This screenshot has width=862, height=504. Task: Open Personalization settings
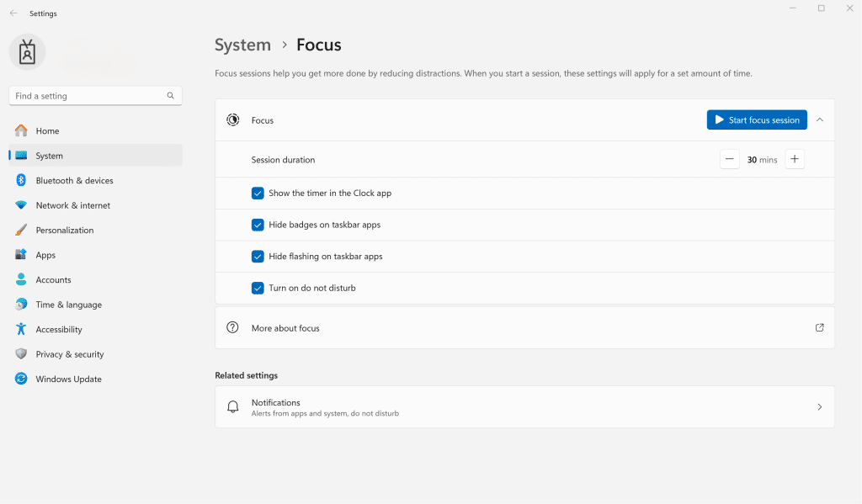click(x=96, y=230)
